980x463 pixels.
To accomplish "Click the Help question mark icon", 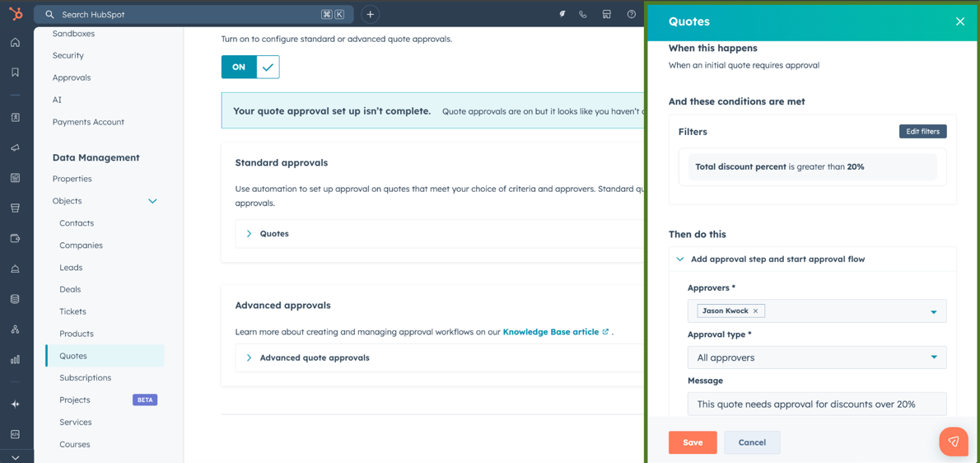I will tap(632, 14).
